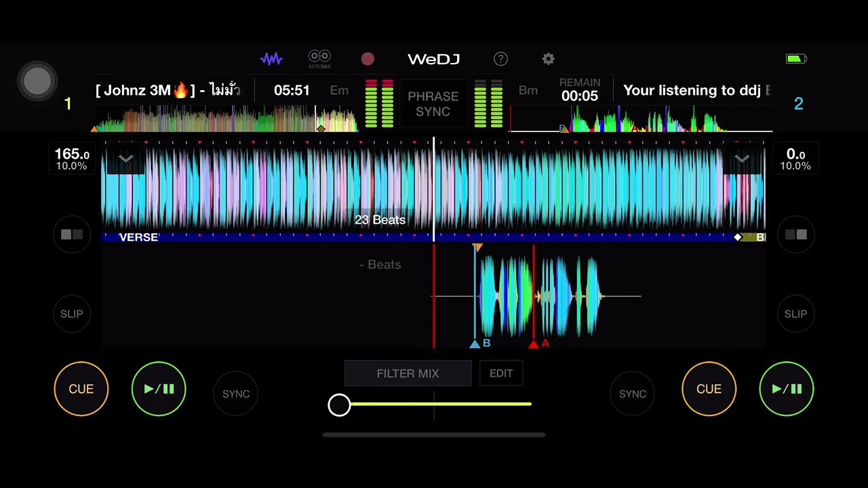
Task: Open the deck 1 track title Johnz 3M
Action: click(168, 90)
